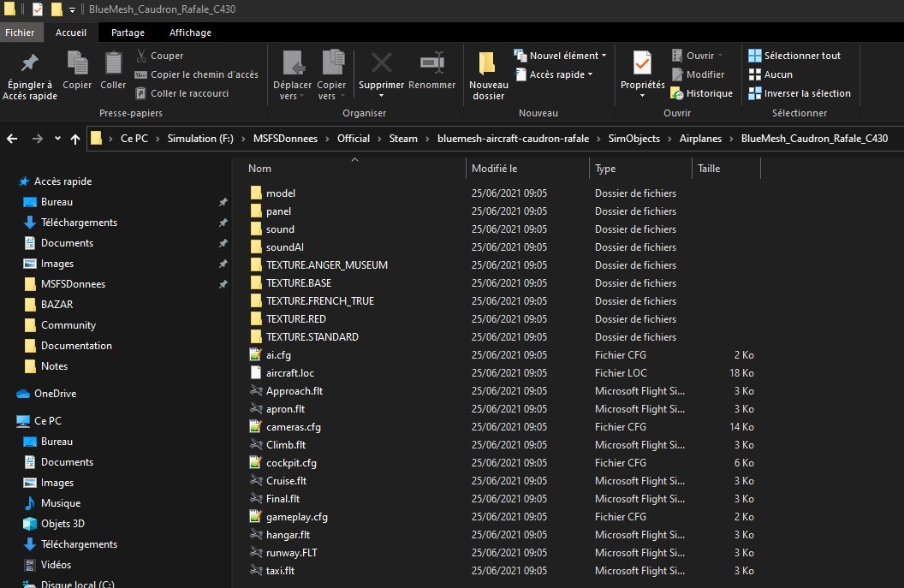Go up one folder level
The width and height of the screenshot is (904, 588).
pyautogui.click(x=75, y=139)
